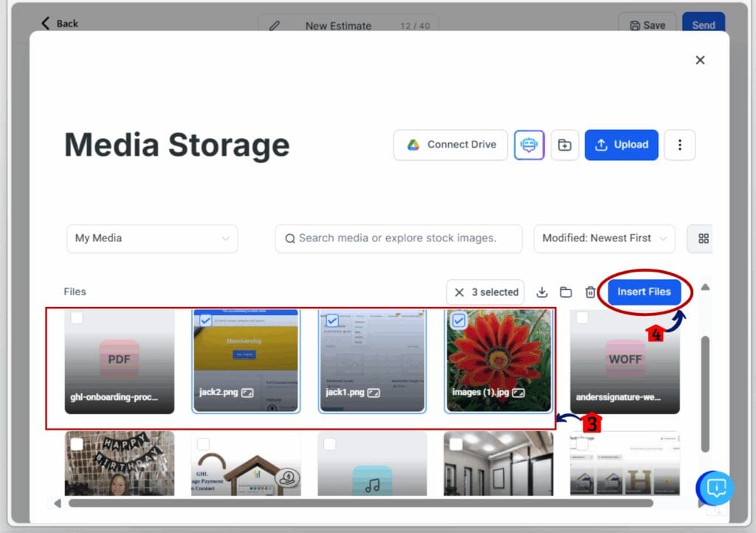The width and height of the screenshot is (756, 533).
Task: Open the Modified: Newest First sort dropdown
Action: [x=604, y=238]
